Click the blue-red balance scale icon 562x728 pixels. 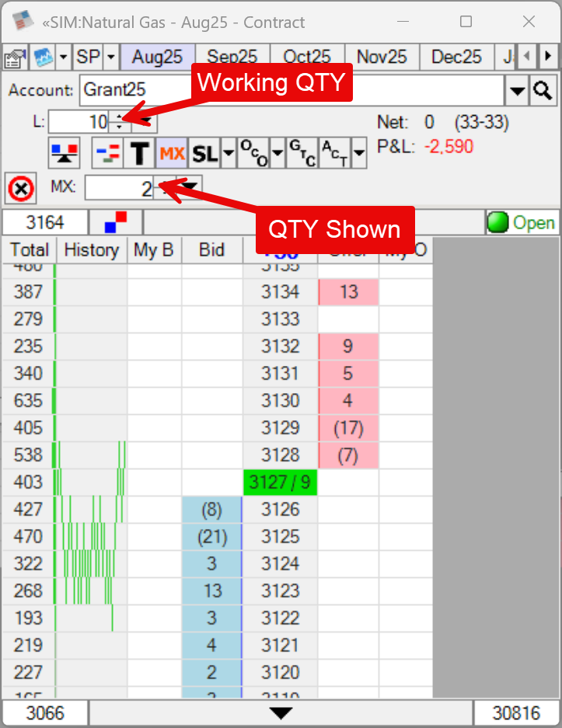(x=64, y=153)
